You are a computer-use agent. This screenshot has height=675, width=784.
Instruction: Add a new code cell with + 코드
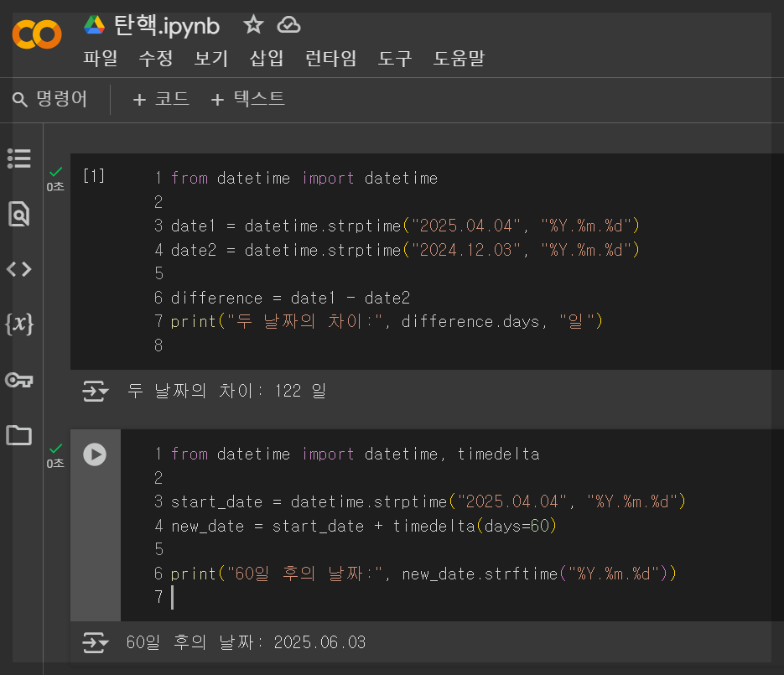pos(160,99)
